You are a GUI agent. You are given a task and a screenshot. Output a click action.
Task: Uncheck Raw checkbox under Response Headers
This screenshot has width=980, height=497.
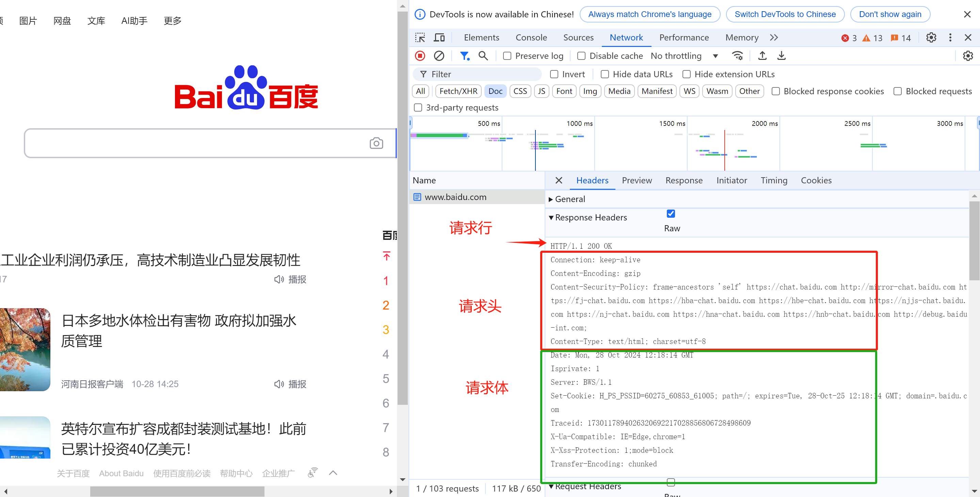tap(671, 214)
